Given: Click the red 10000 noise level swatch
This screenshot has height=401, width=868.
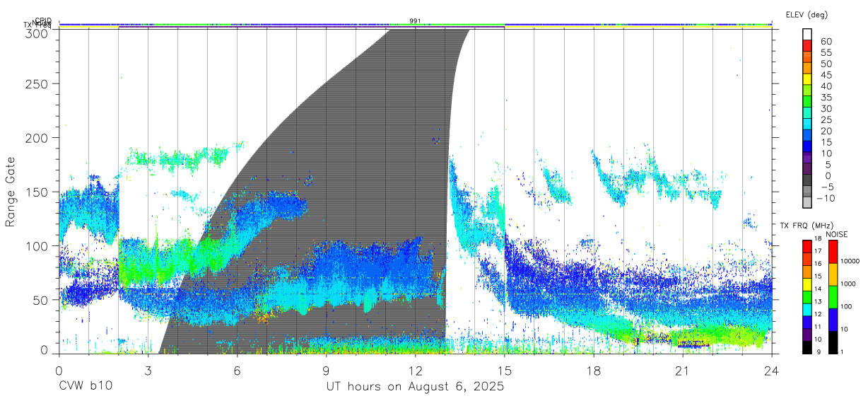Looking at the screenshot, I should point(833,251).
